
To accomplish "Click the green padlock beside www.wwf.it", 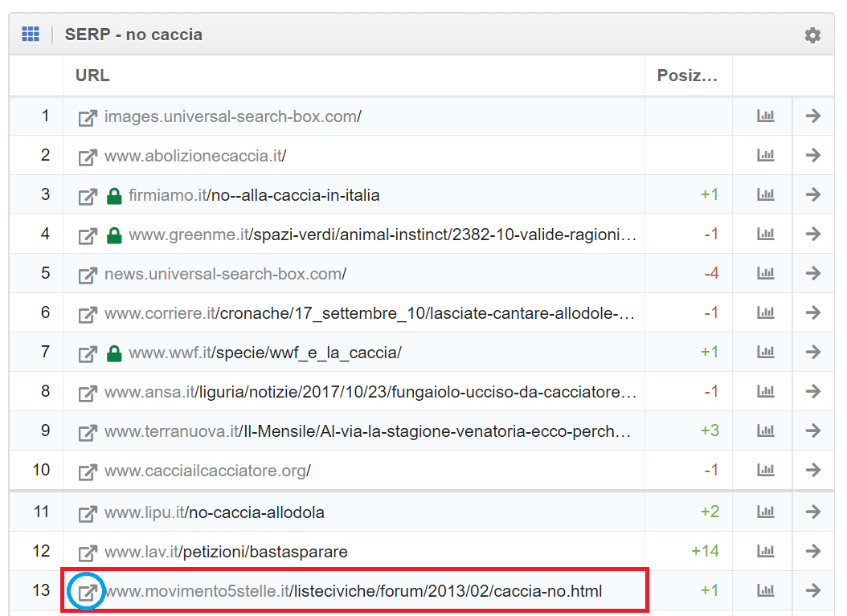I will pyautogui.click(x=114, y=353).
